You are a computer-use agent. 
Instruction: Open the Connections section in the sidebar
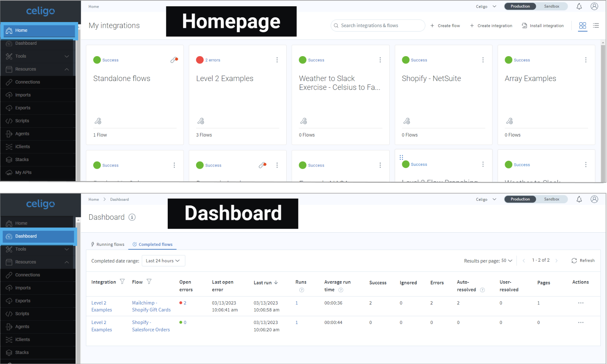pos(27,82)
